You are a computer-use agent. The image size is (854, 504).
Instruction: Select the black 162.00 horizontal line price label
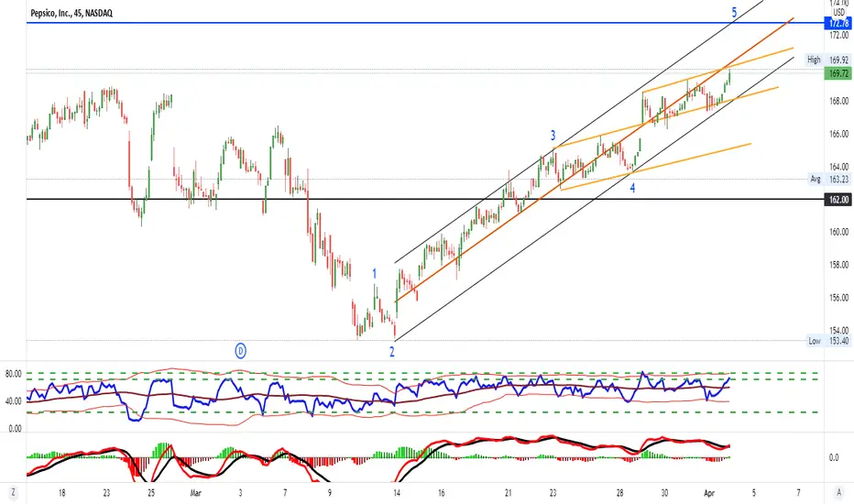(x=838, y=200)
